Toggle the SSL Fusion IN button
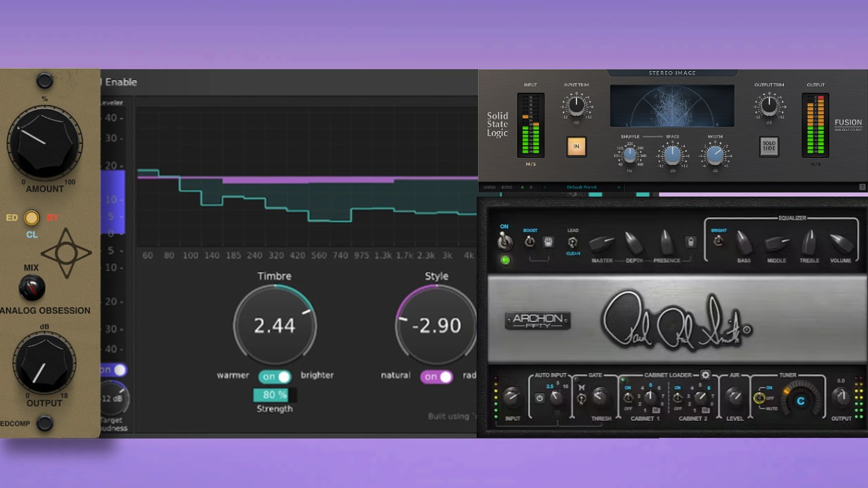Screen dimensions: 868x488 (576, 146)
